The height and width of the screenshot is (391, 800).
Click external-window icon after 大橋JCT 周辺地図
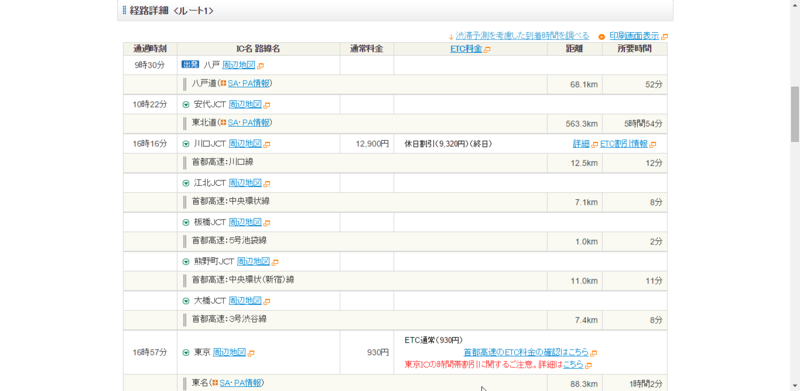[x=267, y=302]
